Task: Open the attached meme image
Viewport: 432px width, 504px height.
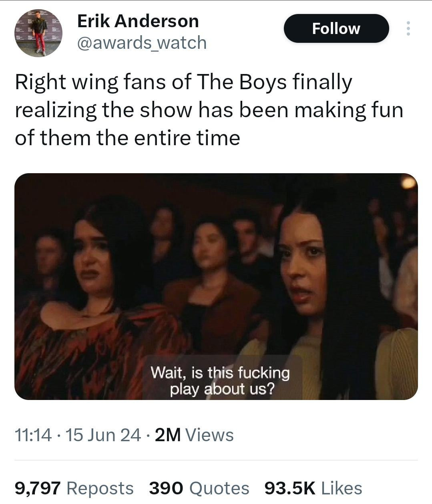Action: [x=216, y=286]
